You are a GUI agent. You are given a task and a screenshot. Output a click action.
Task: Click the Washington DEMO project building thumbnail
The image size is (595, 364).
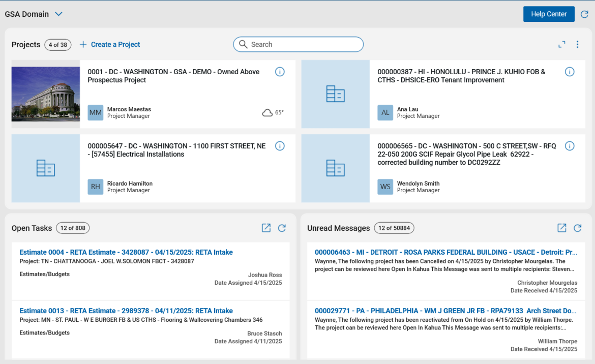tap(45, 94)
